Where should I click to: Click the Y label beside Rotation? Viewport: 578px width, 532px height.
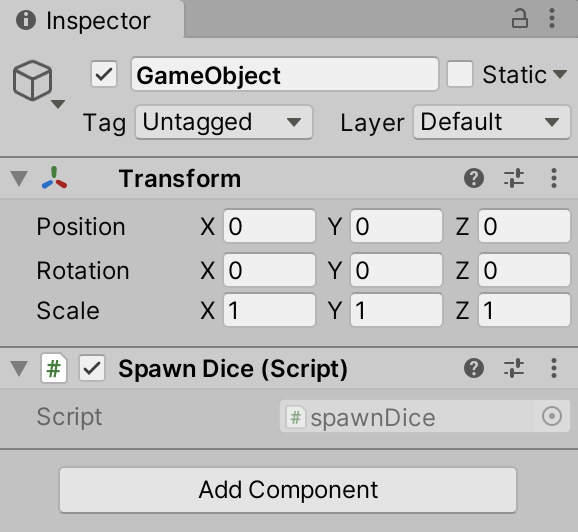(x=335, y=270)
